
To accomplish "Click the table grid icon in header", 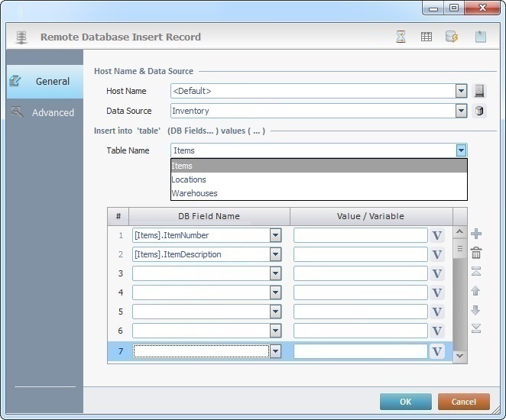I will tap(427, 37).
